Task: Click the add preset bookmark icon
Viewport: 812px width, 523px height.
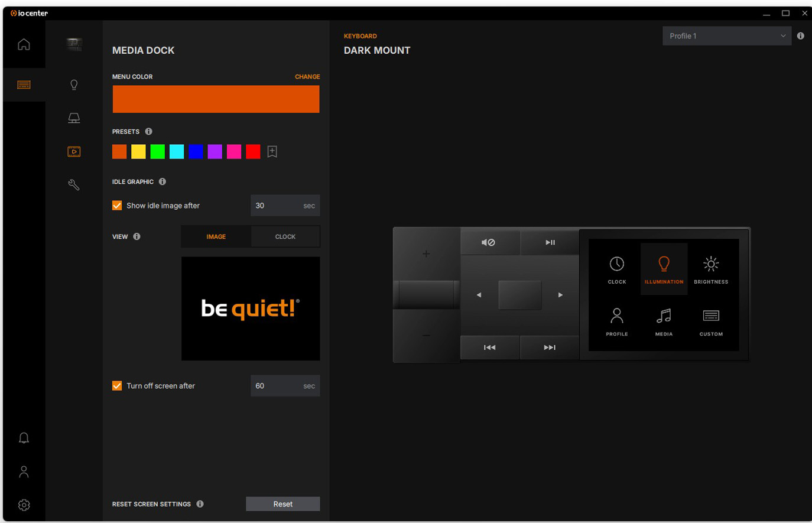Action: pos(272,152)
